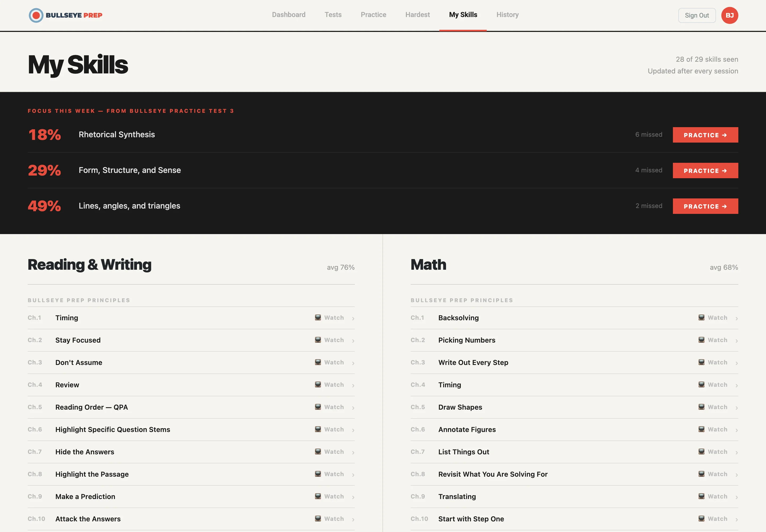Click Watch link for Highlight the Passage
Image resolution: width=766 pixels, height=532 pixels.
tap(334, 474)
